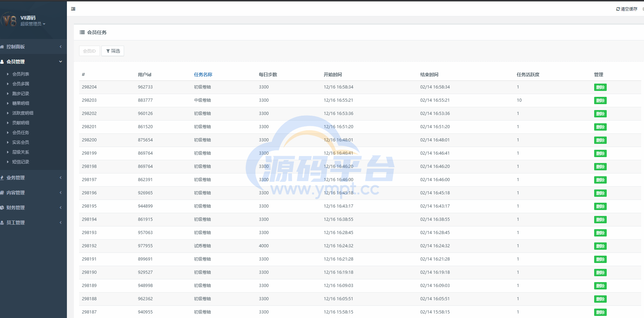The image size is (644, 318).
Task: Click end time 02/14 16:24:32
Action: click(435, 246)
